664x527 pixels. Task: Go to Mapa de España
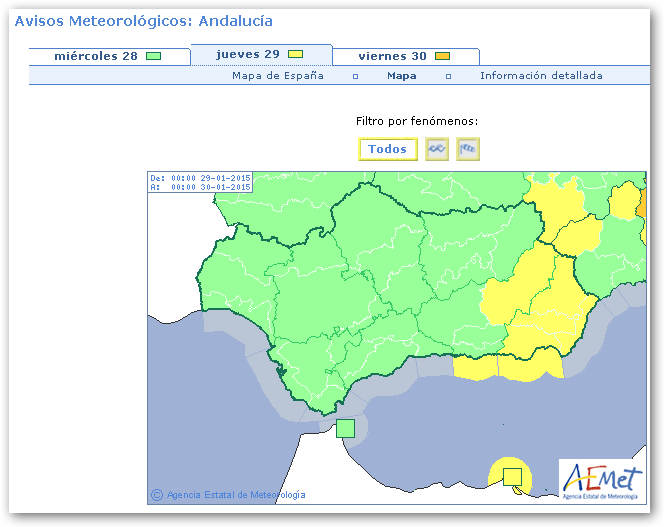pyautogui.click(x=278, y=76)
